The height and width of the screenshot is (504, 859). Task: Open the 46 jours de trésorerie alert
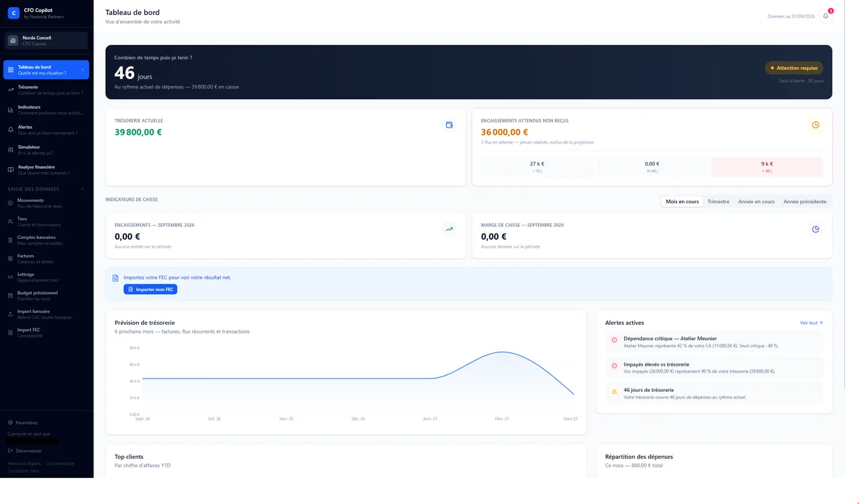714,393
